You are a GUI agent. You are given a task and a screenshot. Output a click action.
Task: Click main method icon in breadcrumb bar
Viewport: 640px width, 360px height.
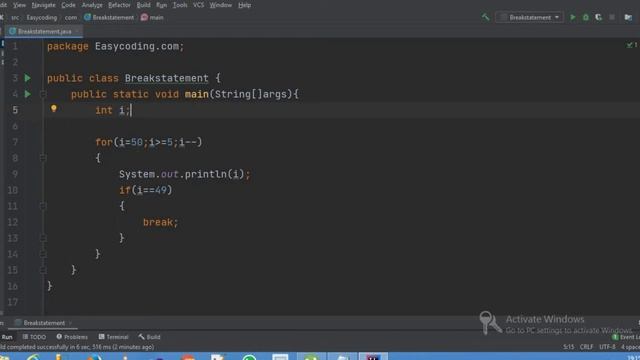point(144,17)
